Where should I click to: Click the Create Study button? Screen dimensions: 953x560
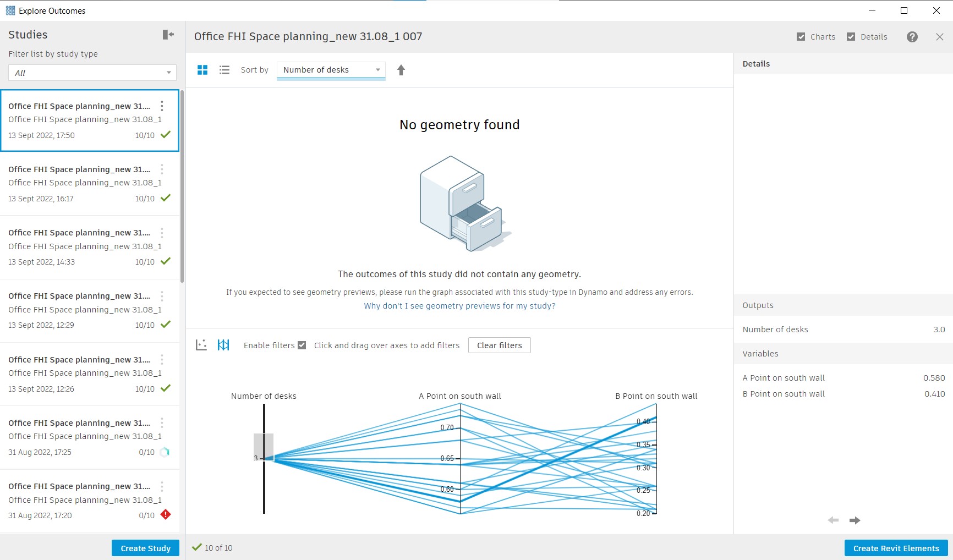coord(145,548)
